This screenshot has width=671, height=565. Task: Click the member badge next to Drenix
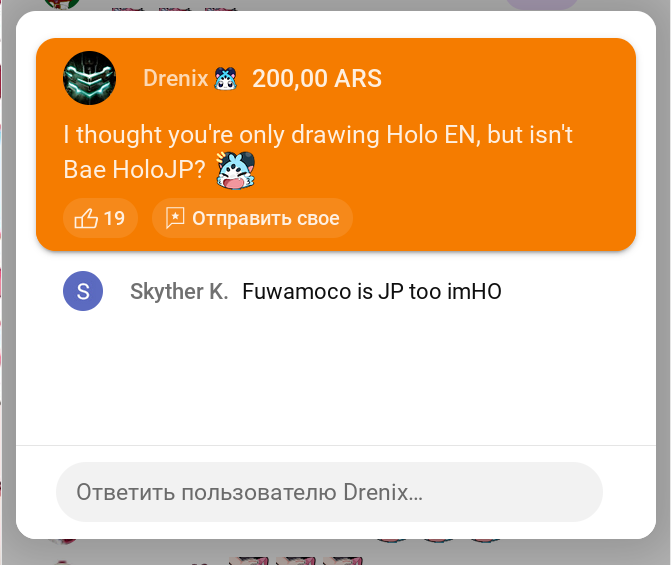(226, 79)
